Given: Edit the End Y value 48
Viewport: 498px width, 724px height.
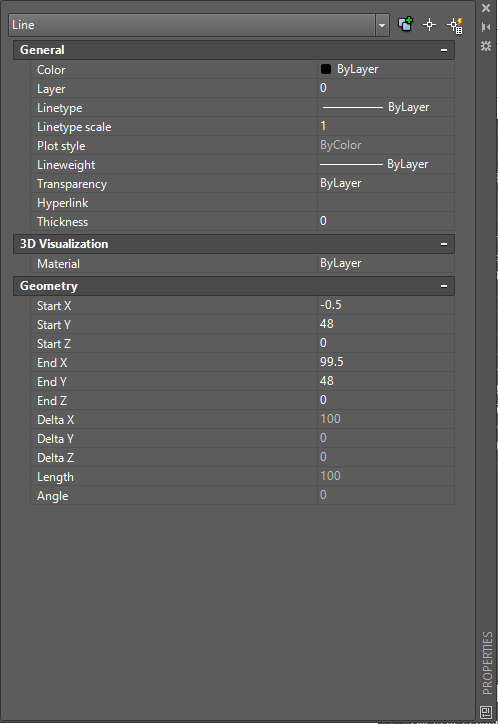Looking at the screenshot, I should [386, 381].
